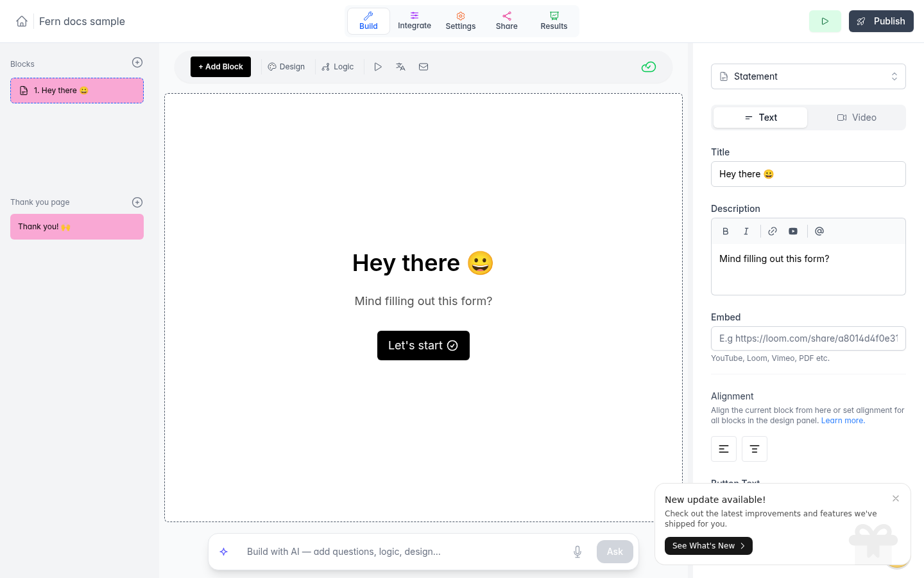Image resolution: width=924 pixels, height=578 pixels.
Task: Insert a YouTube video in Description
Action: pos(793,231)
